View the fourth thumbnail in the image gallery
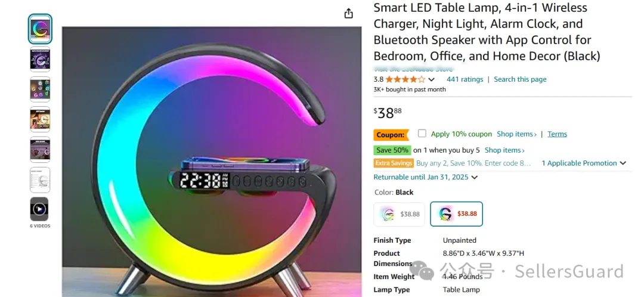 [40, 119]
